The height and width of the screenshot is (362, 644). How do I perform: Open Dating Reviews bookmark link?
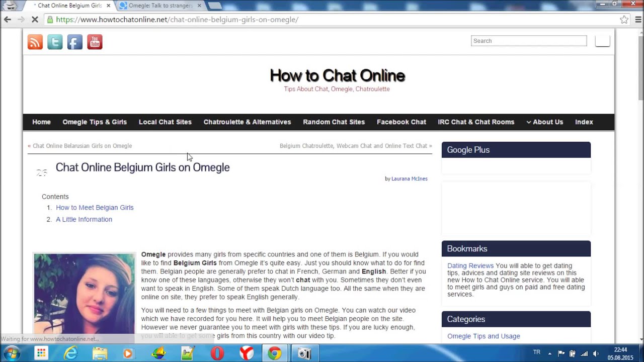[x=470, y=265]
